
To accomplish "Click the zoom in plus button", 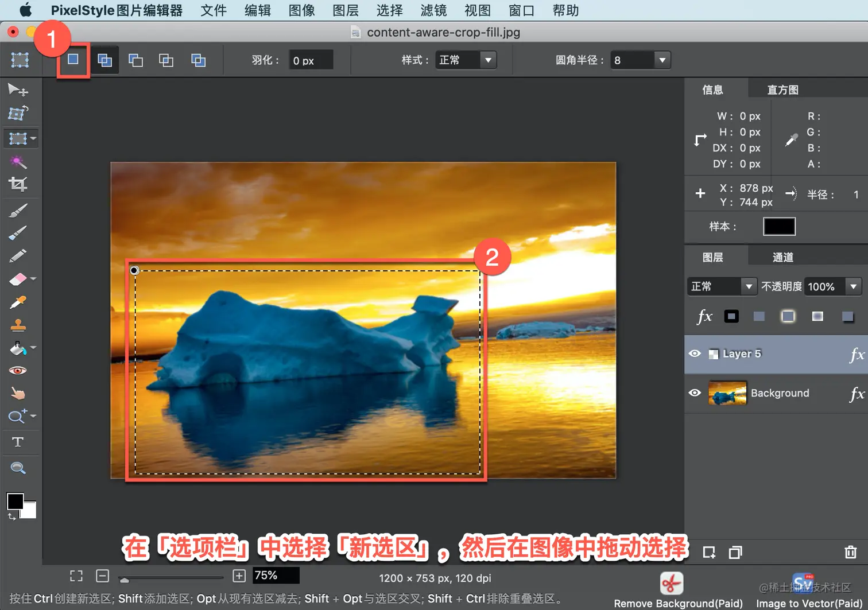I will 239,576.
